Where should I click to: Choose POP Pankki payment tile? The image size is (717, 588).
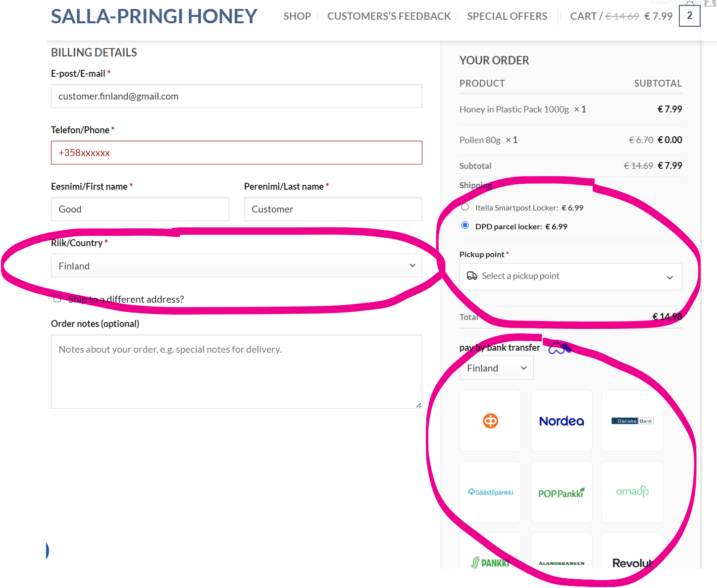[x=562, y=492]
